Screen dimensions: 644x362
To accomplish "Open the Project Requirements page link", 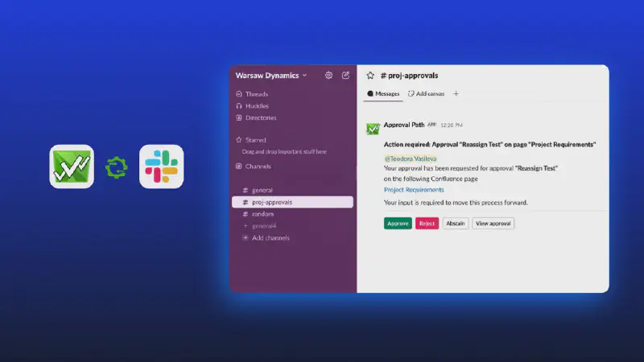I will pos(414,190).
